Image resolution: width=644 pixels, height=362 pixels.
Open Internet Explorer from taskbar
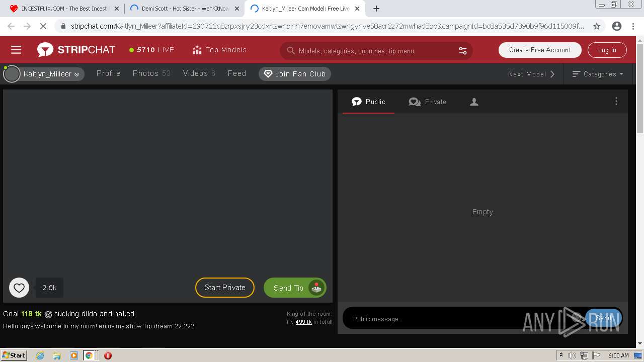40,355
